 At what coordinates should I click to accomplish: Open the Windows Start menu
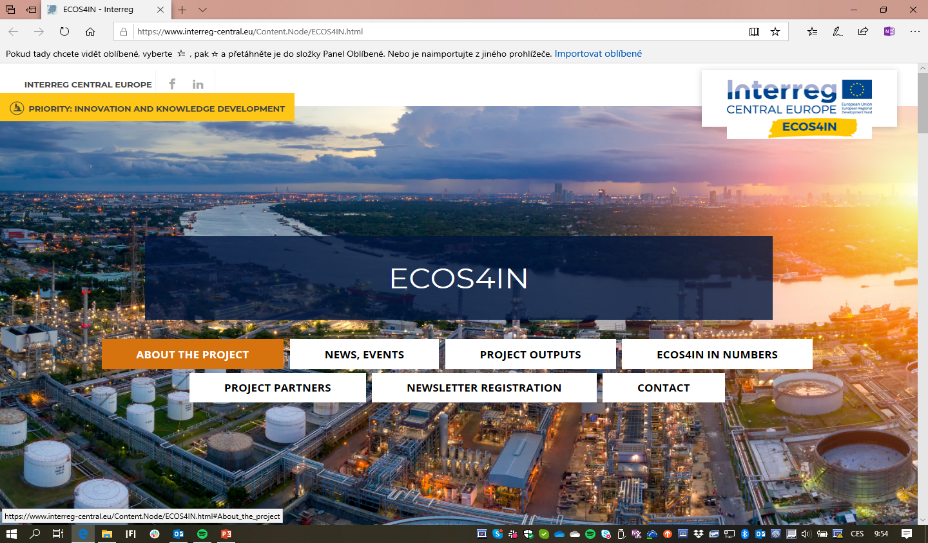[10, 534]
